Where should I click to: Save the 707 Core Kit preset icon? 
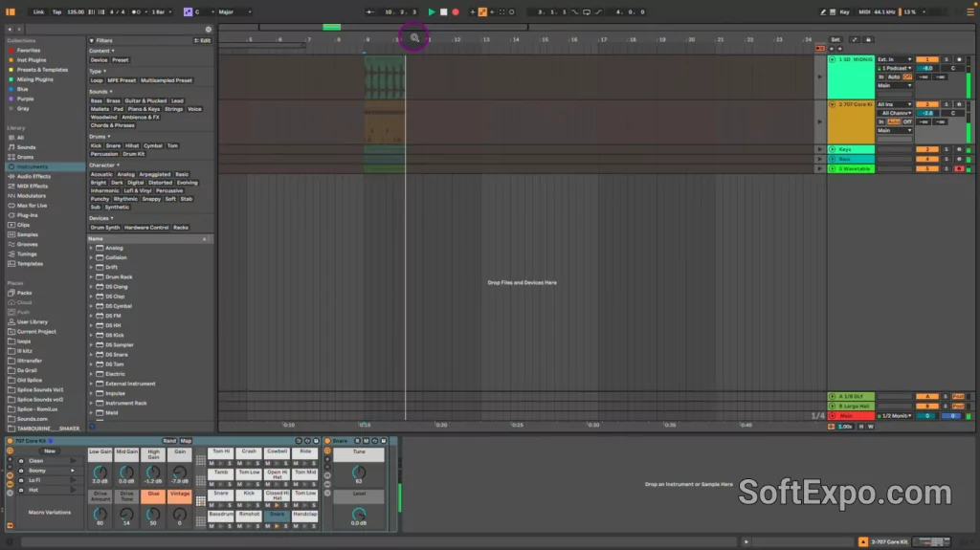pyautogui.click(x=316, y=441)
